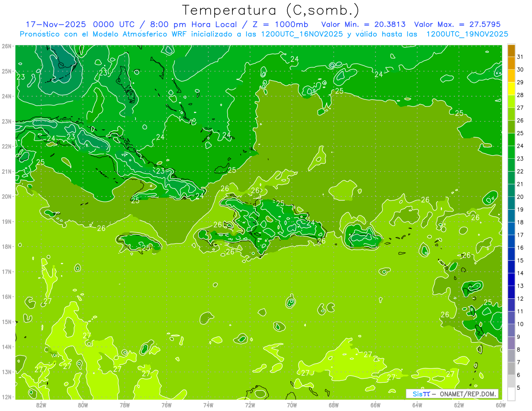The width and height of the screenshot is (532, 411).
Task: Pick the yellow swatch between 28 and 29
Action: [511, 89]
